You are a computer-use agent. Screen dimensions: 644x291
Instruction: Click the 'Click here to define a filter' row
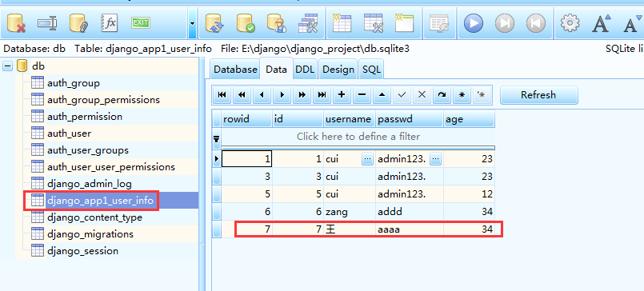tap(358, 136)
